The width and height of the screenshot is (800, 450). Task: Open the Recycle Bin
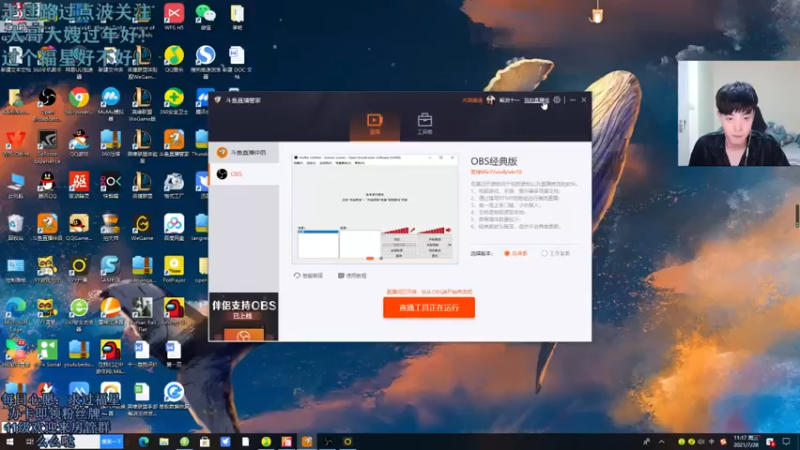[15, 228]
